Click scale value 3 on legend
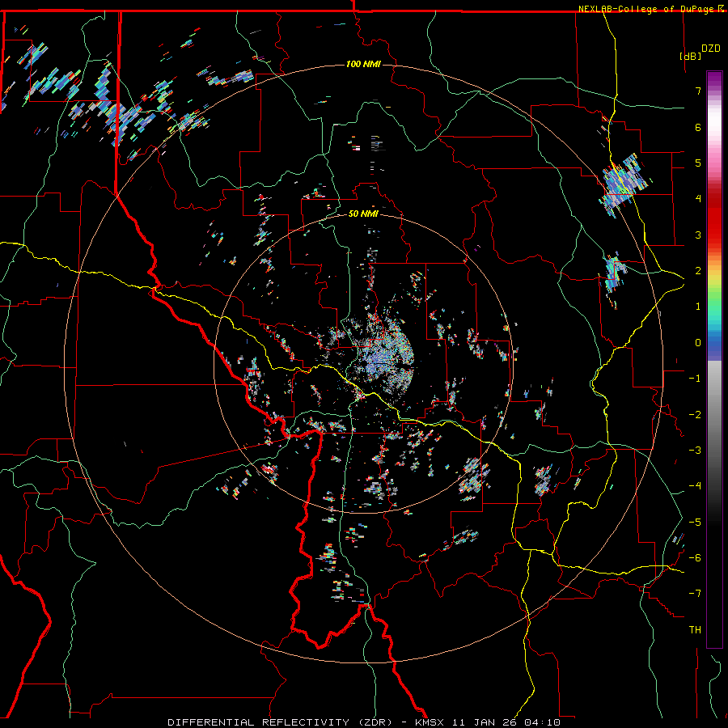Image resolution: width=728 pixels, height=728 pixels. point(698,235)
